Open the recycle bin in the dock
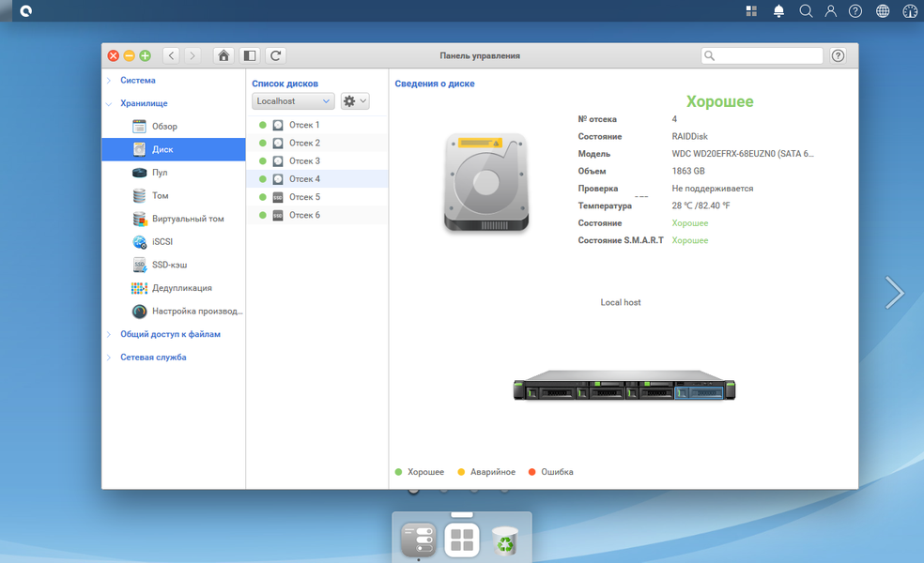Image resolution: width=924 pixels, height=563 pixels. pos(505,540)
